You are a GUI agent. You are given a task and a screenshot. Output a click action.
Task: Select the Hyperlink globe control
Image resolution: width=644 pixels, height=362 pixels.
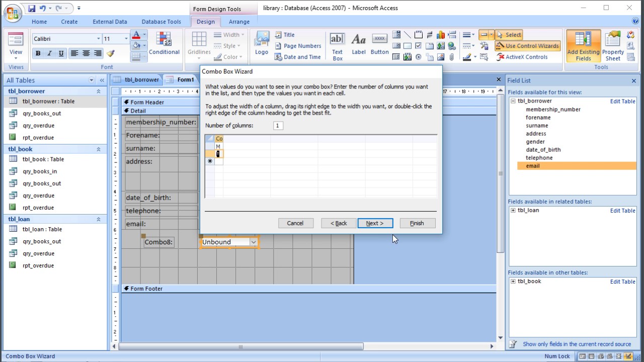click(x=452, y=46)
